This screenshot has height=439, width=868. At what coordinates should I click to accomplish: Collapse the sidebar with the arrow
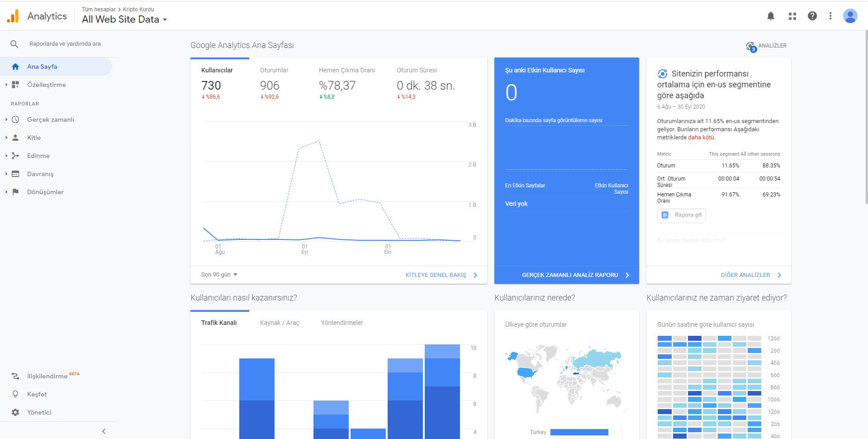point(104,431)
